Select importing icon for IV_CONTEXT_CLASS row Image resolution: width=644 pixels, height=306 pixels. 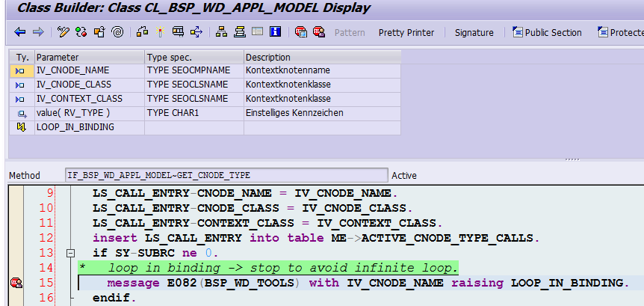coord(19,99)
